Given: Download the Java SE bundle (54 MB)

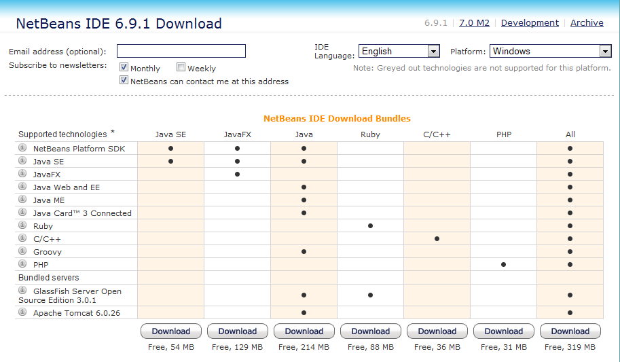Looking at the screenshot, I should tap(171, 331).
